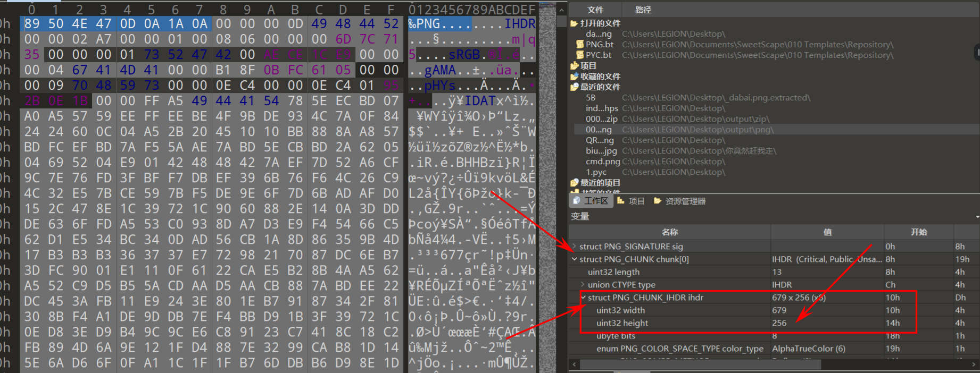Select PNG.bt in open files
Viewport: 980px width, 373px height.
click(x=774, y=45)
